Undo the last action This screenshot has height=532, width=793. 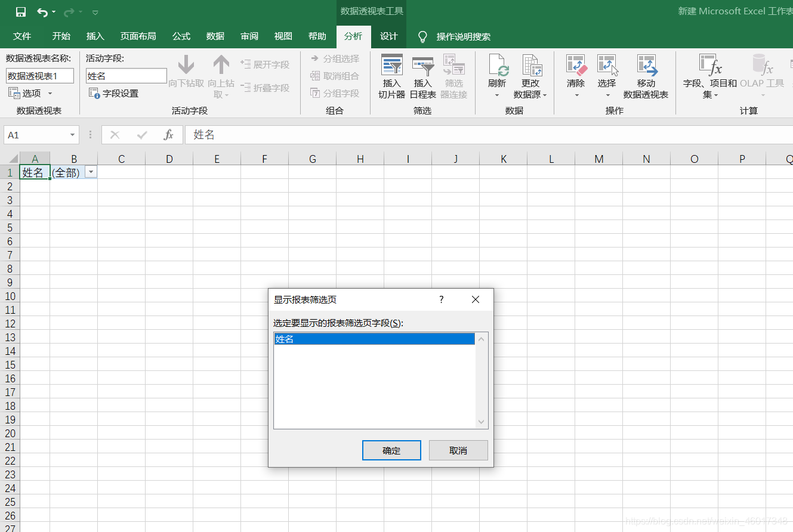coord(42,12)
